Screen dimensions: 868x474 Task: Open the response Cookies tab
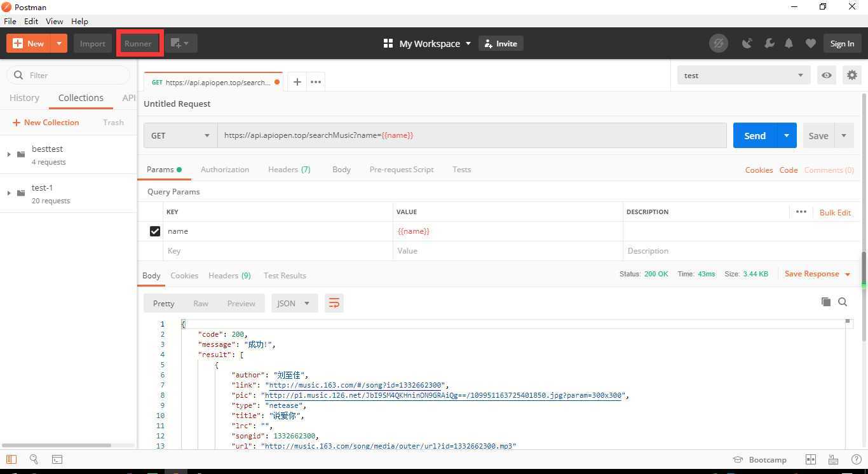pyautogui.click(x=184, y=275)
